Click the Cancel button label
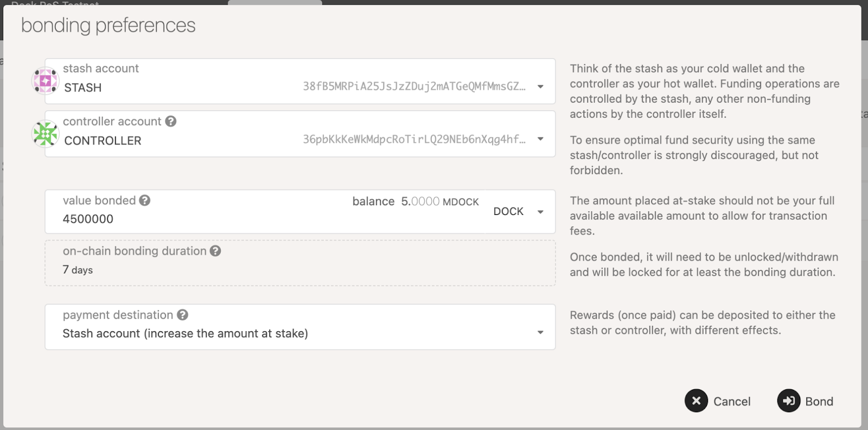The width and height of the screenshot is (868, 430). (732, 401)
